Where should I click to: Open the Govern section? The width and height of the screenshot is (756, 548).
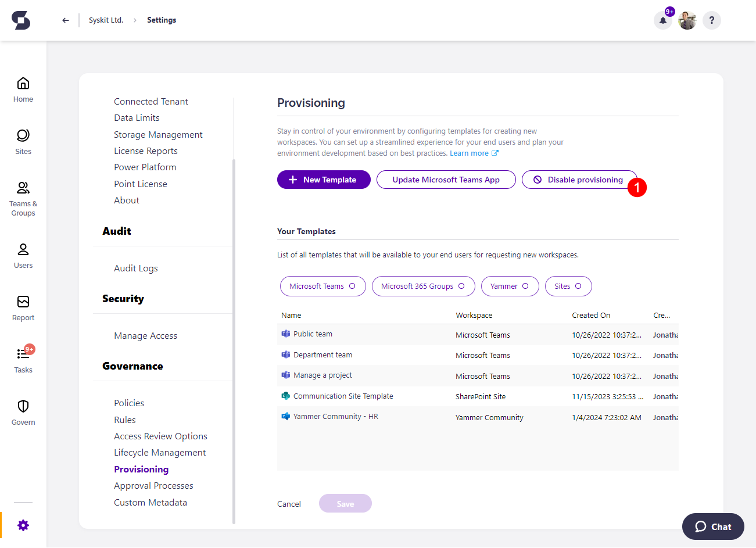23,411
